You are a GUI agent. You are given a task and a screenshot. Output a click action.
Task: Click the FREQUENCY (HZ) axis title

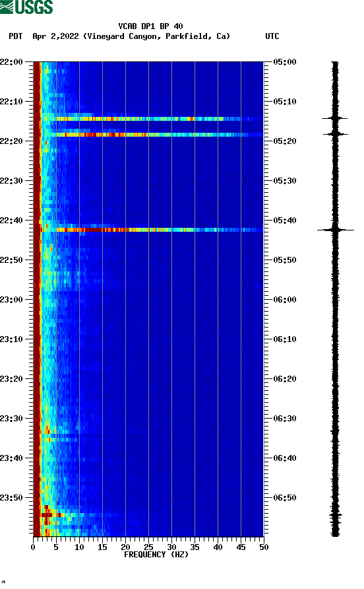pyautogui.click(x=156, y=555)
